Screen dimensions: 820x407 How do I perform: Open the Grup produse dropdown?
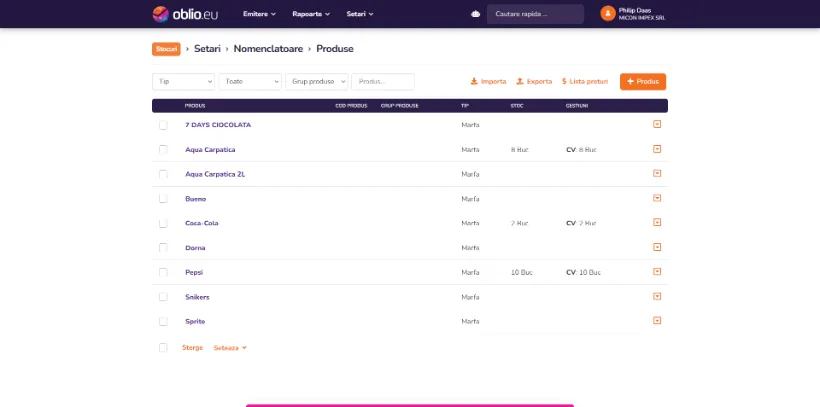317,82
